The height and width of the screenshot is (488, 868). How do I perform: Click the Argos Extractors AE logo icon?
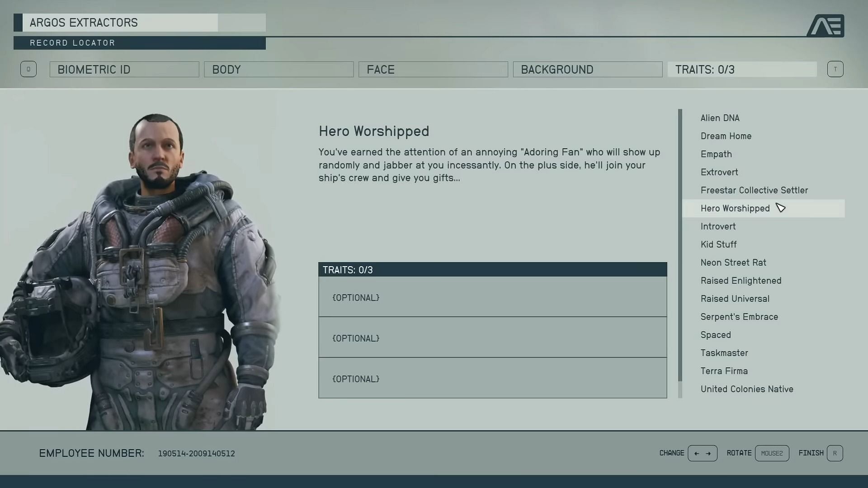[x=826, y=25]
